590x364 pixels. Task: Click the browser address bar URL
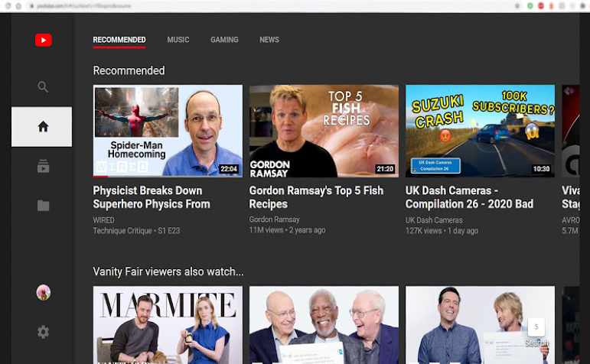(84, 5)
